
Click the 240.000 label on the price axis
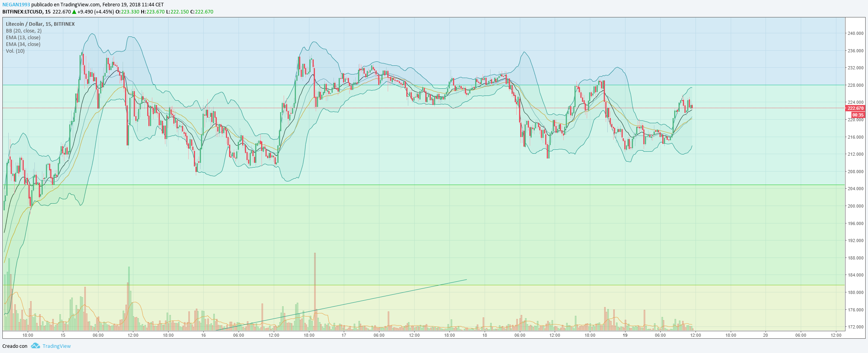(x=855, y=33)
